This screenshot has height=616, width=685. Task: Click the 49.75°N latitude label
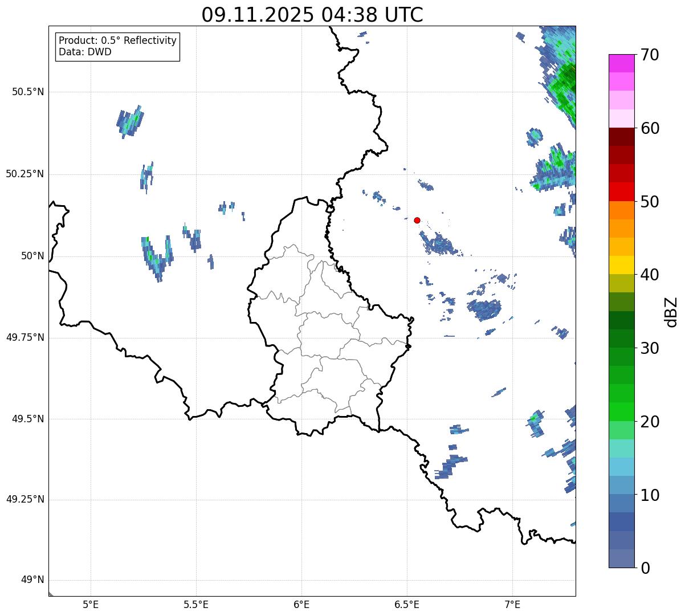tap(25, 337)
